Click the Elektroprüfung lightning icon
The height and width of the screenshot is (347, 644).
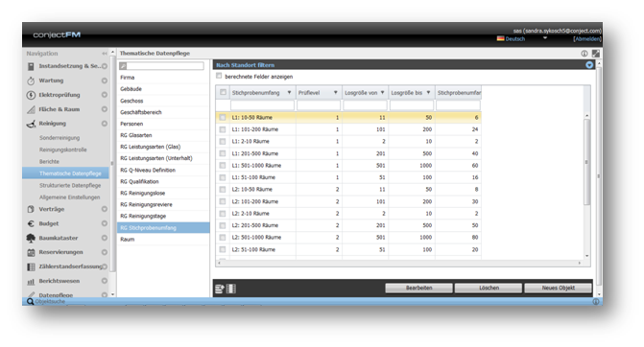[31, 95]
